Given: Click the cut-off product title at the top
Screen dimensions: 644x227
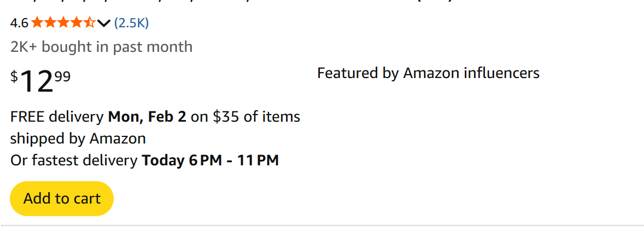Looking at the screenshot, I should [x=230, y=3].
